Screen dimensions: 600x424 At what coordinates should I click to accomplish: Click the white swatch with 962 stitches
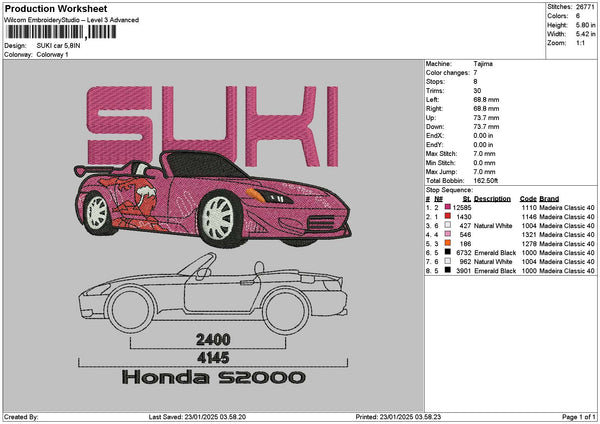[x=448, y=261]
